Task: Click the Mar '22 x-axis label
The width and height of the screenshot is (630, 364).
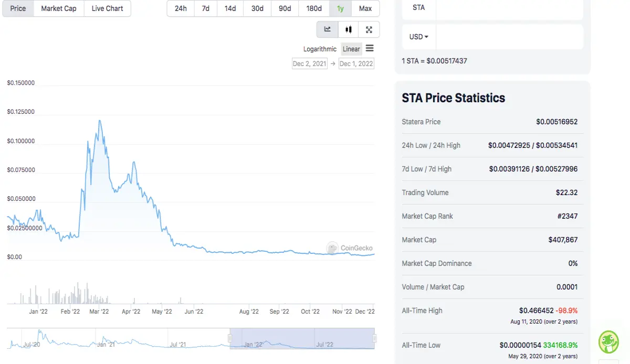Action: tap(99, 312)
